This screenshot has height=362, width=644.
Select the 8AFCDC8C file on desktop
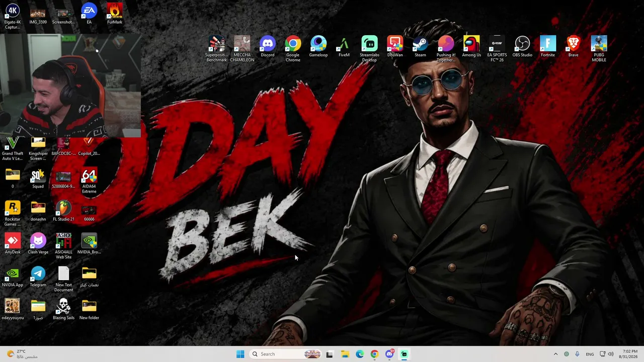[x=63, y=147]
